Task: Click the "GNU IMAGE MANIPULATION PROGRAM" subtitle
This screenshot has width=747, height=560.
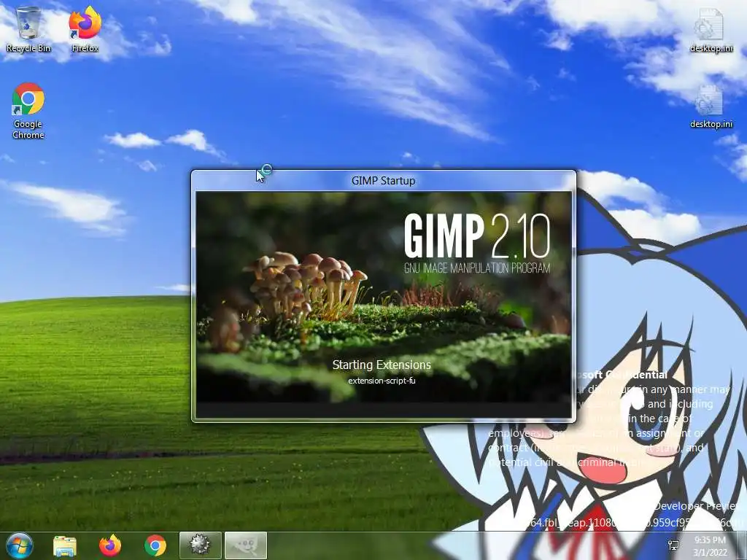Action: pos(477,268)
